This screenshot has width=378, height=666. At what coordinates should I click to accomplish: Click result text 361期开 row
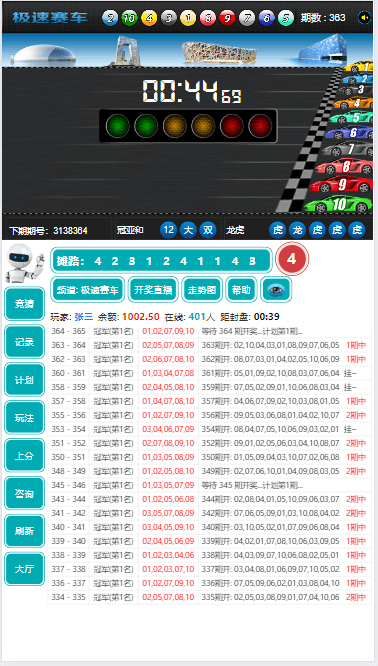click(271, 373)
